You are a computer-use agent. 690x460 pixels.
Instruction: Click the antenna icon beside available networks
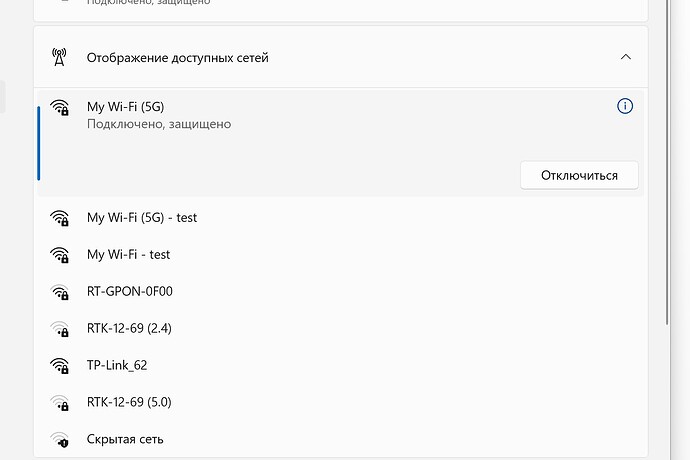coord(59,57)
